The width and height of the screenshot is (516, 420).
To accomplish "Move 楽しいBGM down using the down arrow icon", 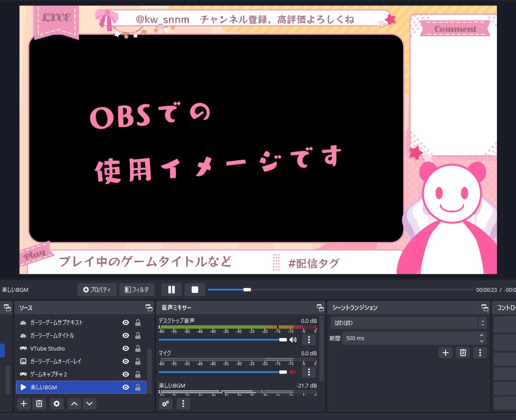I will click(89, 403).
